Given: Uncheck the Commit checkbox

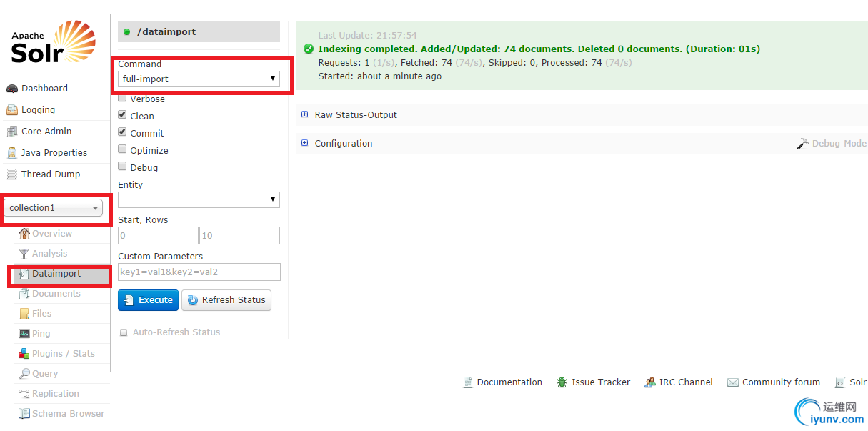Looking at the screenshot, I should pyautogui.click(x=122, y=132).
